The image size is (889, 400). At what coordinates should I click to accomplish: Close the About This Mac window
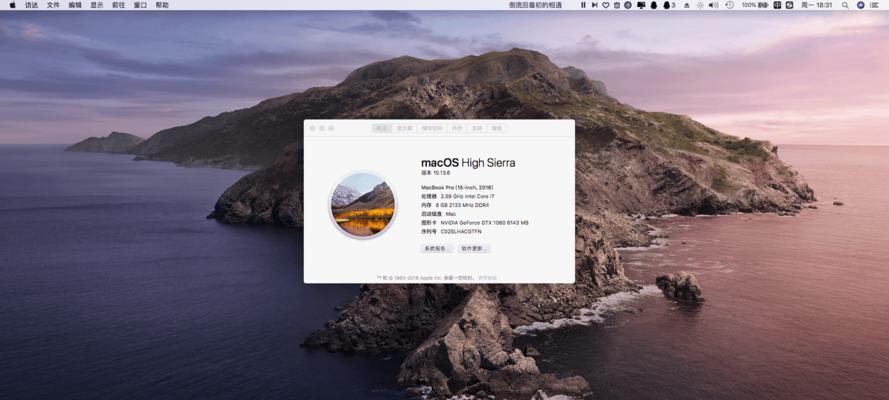(312, 129)
